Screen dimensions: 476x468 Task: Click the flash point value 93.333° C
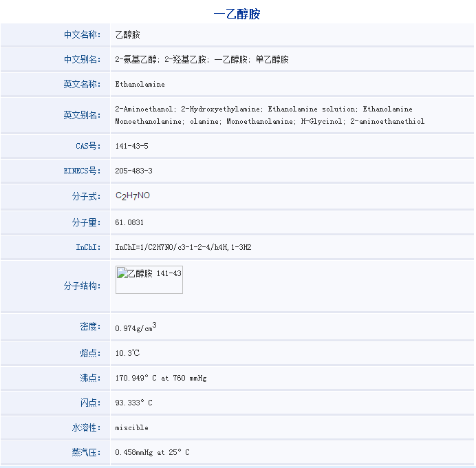click(x=133, y=403)
